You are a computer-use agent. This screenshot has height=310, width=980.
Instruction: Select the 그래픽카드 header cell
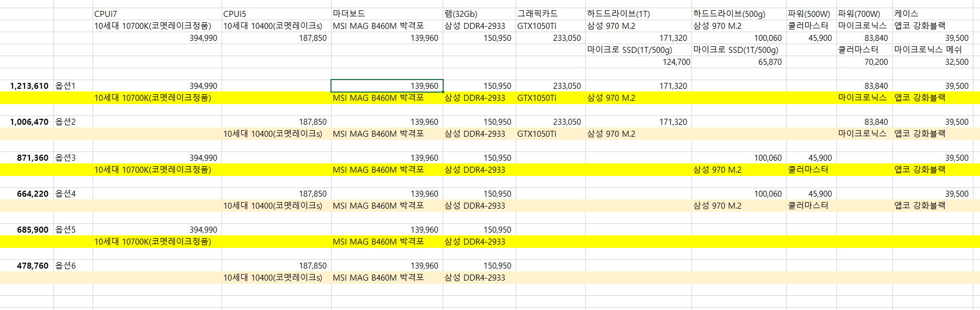pos(550,14)
